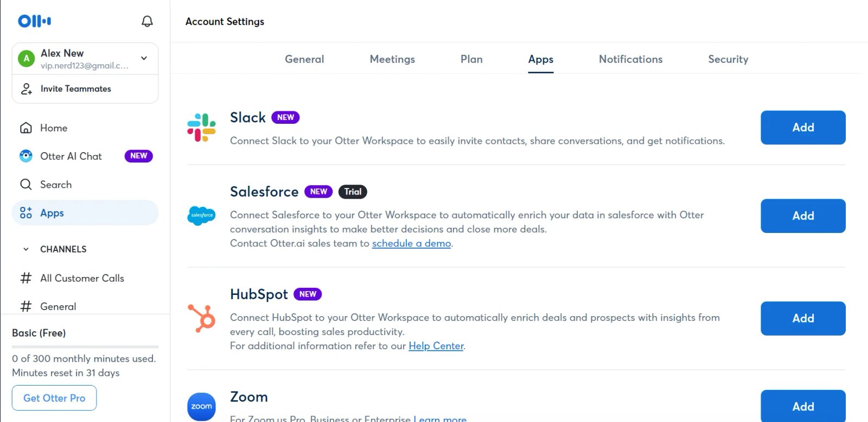
Task: Click the HubSpot logo icon
Action: (201, 318)
